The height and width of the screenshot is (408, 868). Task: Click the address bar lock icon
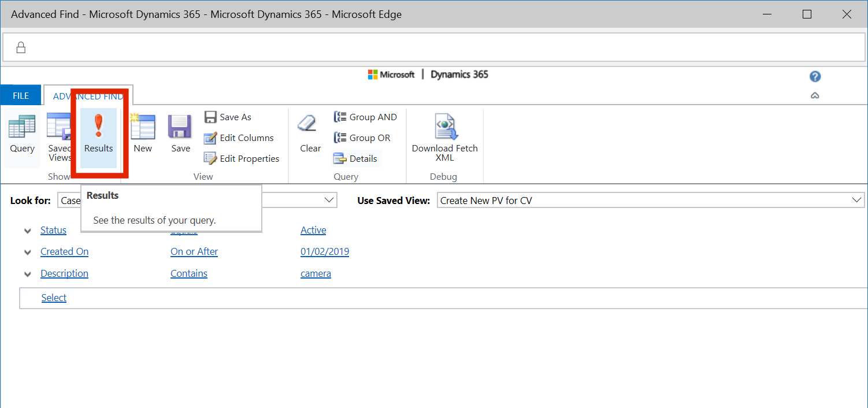pos(21,47)
